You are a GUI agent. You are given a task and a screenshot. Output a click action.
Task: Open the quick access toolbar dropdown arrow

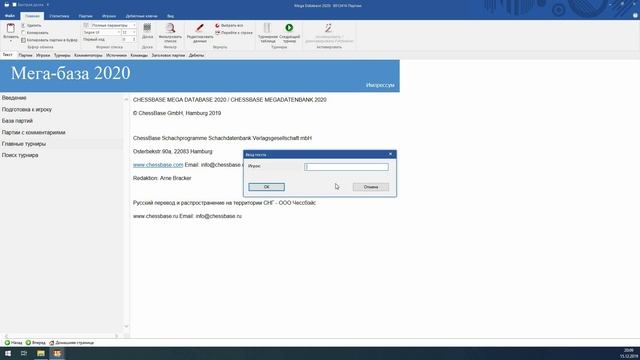click(x=47, y=4)
